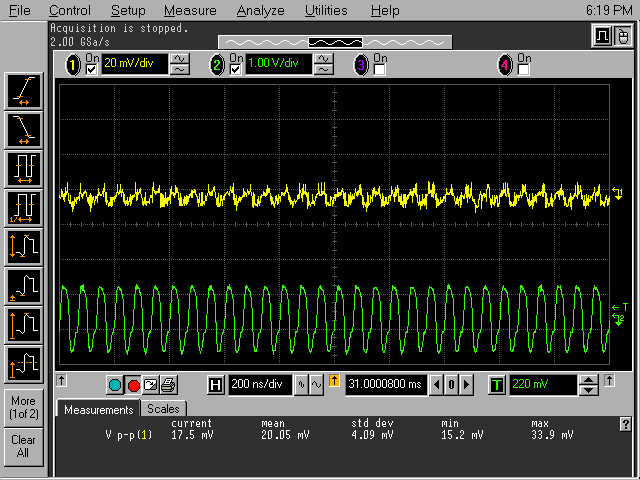The width and height of the screenshot is (640, 480).
Task: Click the frequency measurement icon
Action: [24, 206]
